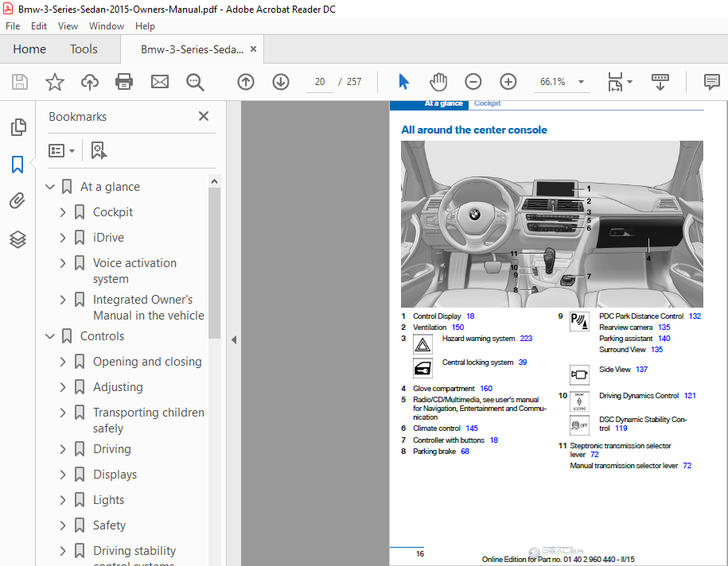Click the Save file icon
This screenshot has width=728, height=566.
pyautogui.click(x=20, y=82)
